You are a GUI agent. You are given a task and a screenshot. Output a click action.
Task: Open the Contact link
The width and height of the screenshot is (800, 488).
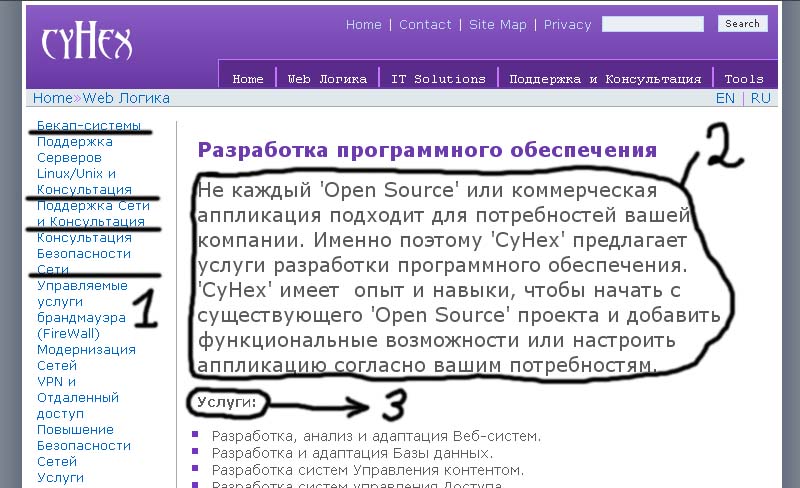tap(425, 25)
